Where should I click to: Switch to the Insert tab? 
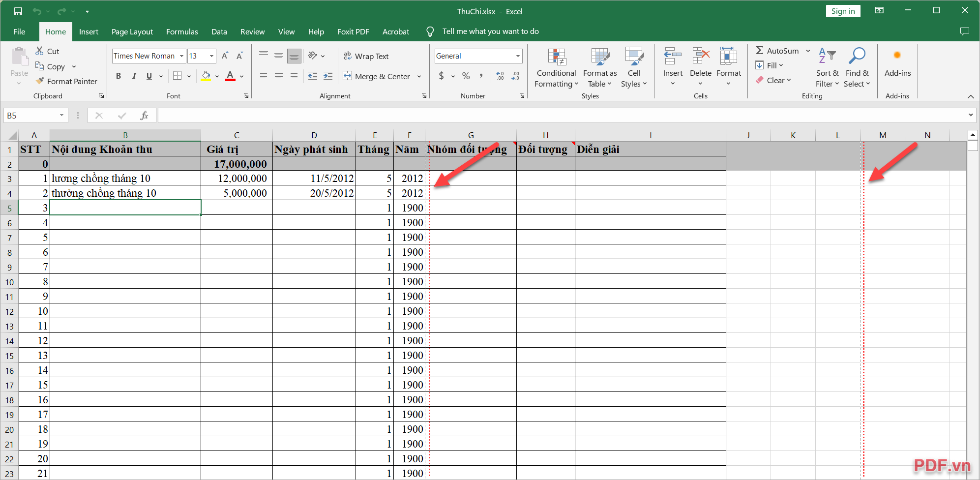tap(89, 31)
